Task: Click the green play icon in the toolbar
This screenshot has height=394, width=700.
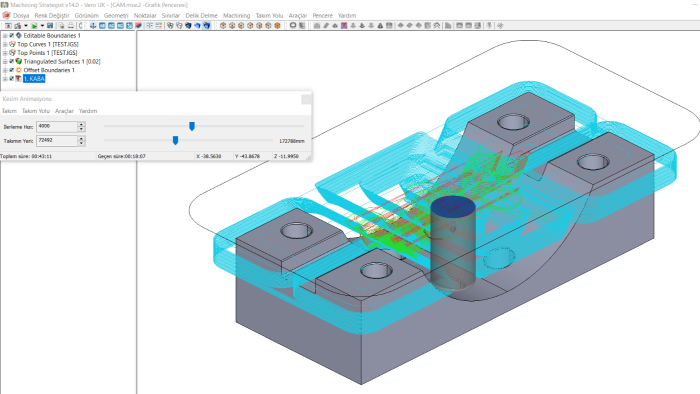Action: (34, 26)
